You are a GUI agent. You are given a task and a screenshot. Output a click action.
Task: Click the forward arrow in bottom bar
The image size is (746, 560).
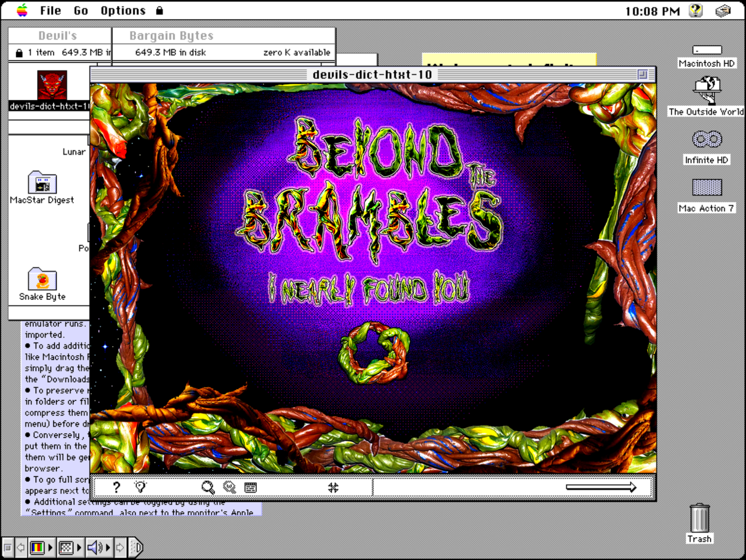click(601, 487)
